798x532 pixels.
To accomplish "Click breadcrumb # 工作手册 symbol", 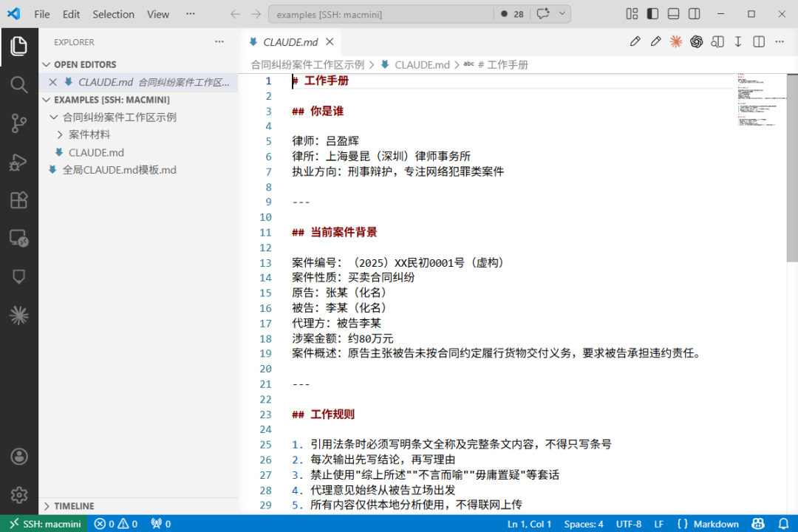I will (496, 65).
